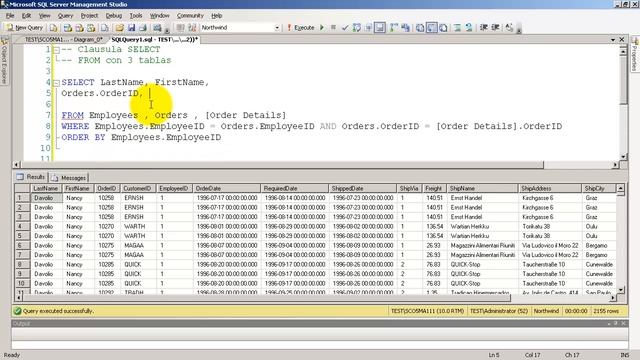Screen dimensions: 640x360
Task: Open the Help menu
Action: coord(217,16)
